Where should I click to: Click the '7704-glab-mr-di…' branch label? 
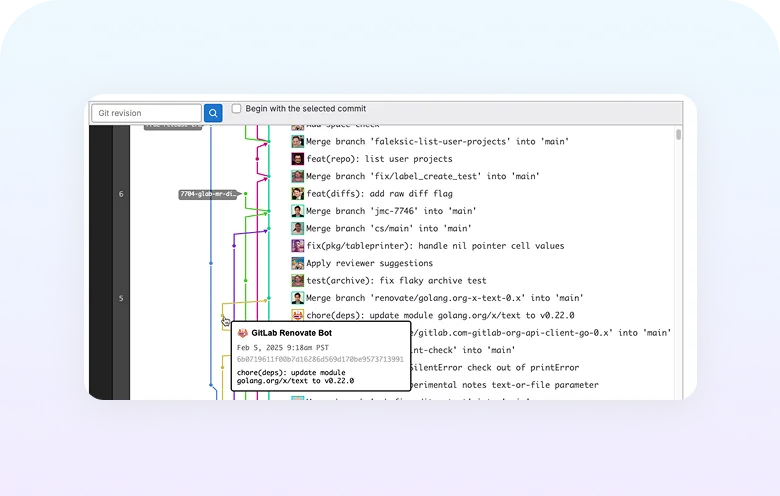pos(208,194)
